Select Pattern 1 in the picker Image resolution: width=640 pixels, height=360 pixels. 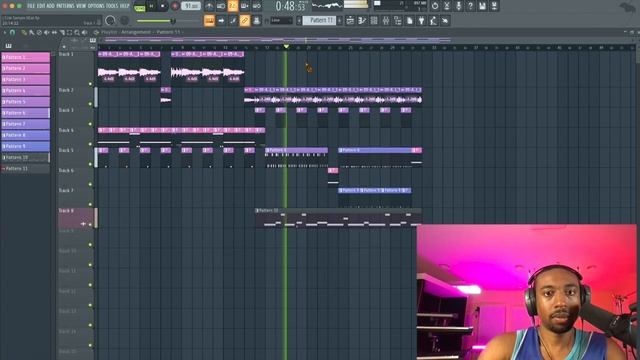26,57
